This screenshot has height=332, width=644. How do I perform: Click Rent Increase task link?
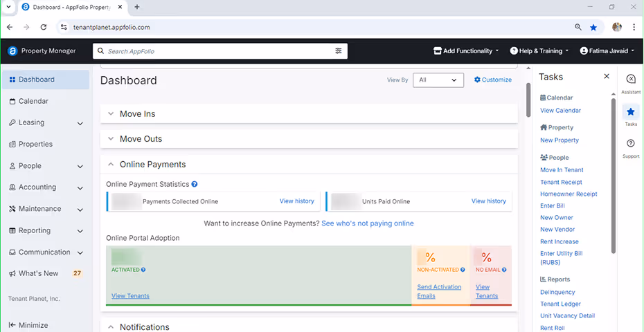tap(560, 241)
